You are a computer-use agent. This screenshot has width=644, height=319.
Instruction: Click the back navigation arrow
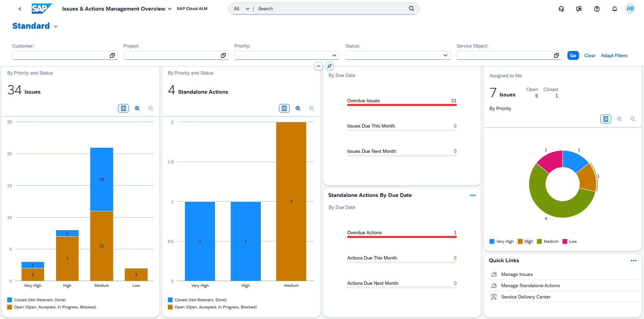point(20,9)
